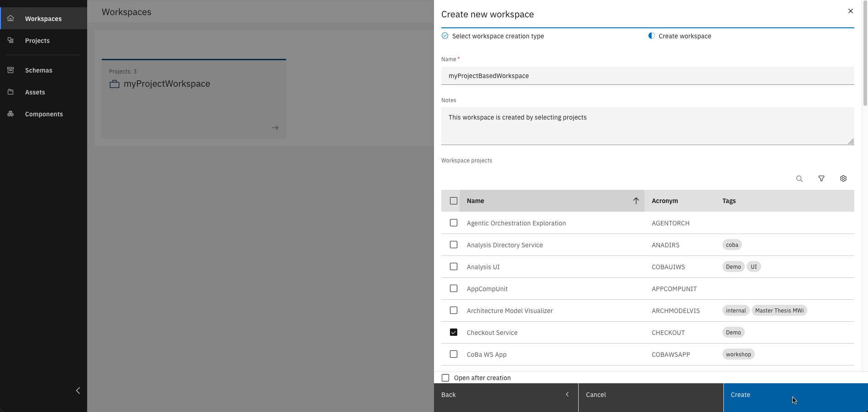Click the Create button
Viewport: 868px width, 412px height.
795,395
